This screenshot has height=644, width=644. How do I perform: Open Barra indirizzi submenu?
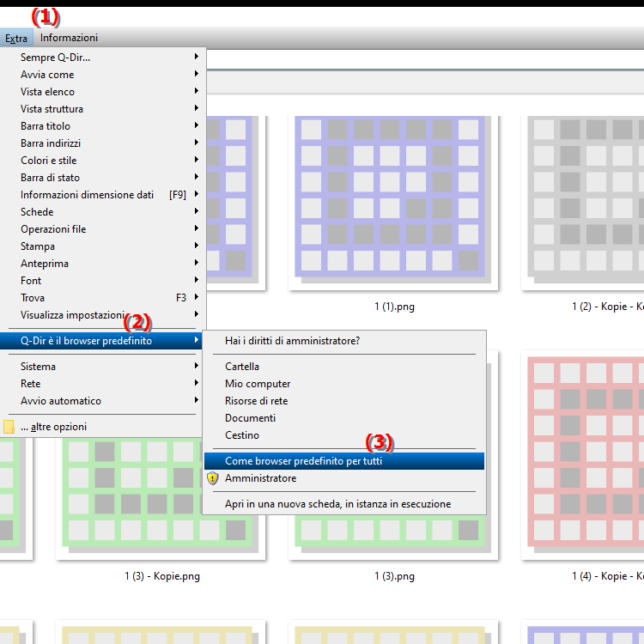pyautogui.click(x=102, y=143)
